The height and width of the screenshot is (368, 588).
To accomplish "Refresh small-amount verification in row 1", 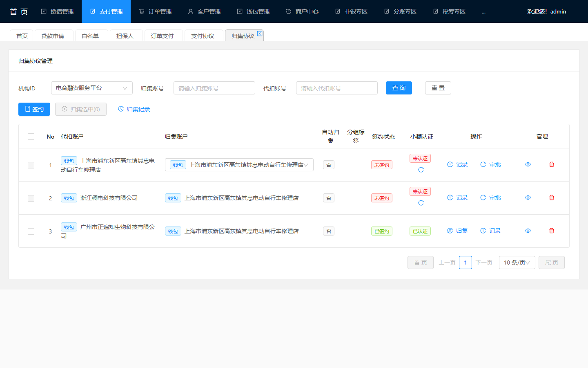I will [x=421, y=170].
